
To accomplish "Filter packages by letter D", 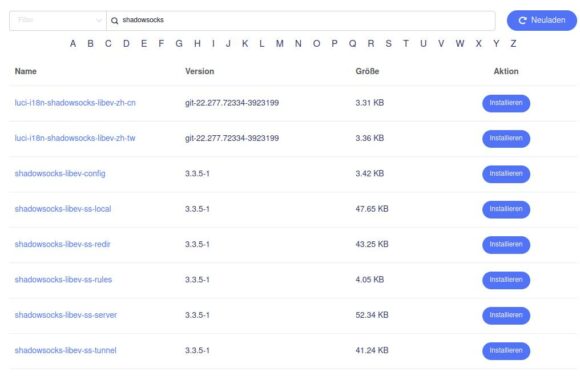I will pyautogui.click(x=126, y=44).
